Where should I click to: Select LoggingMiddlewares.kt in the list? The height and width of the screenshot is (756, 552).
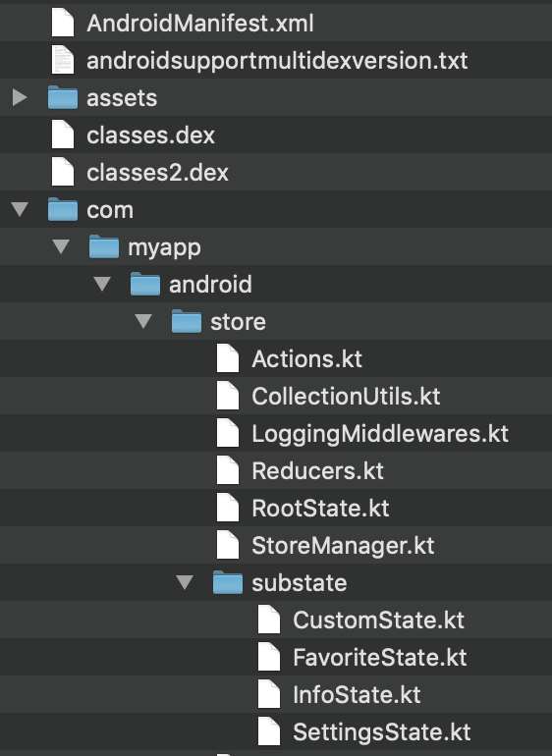pos(276,433)
